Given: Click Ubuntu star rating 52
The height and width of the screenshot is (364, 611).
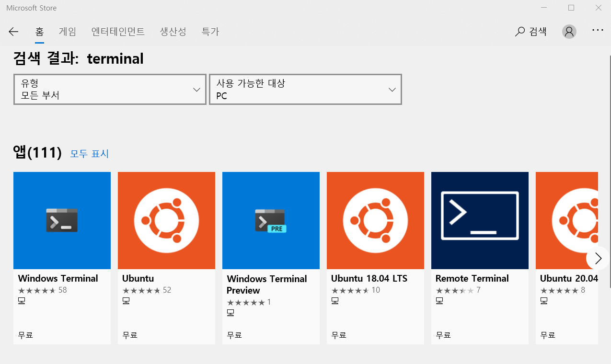Looking at the screenshot, I should [x=147, y=290].
